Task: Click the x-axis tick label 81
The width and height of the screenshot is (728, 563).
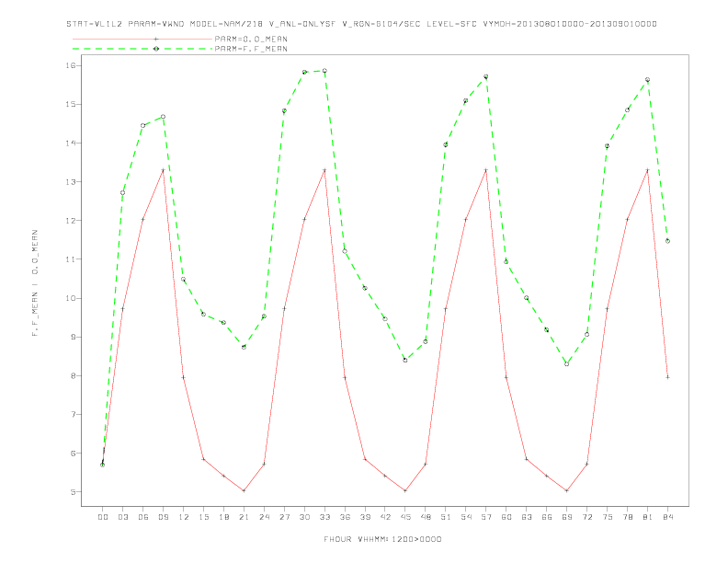Action: pos(648,517)
